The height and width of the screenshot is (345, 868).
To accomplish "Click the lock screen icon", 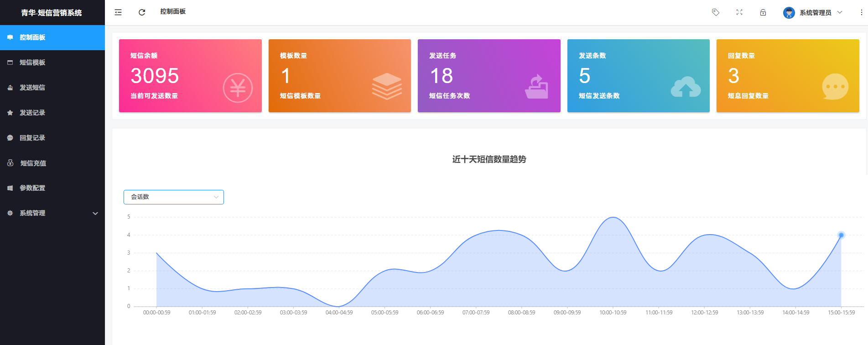I will tap(763, 12).
